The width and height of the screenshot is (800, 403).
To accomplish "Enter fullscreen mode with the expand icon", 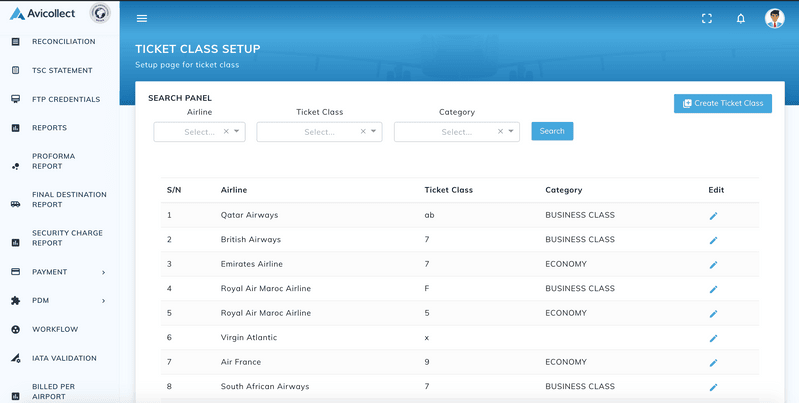I will pos(707,19).
